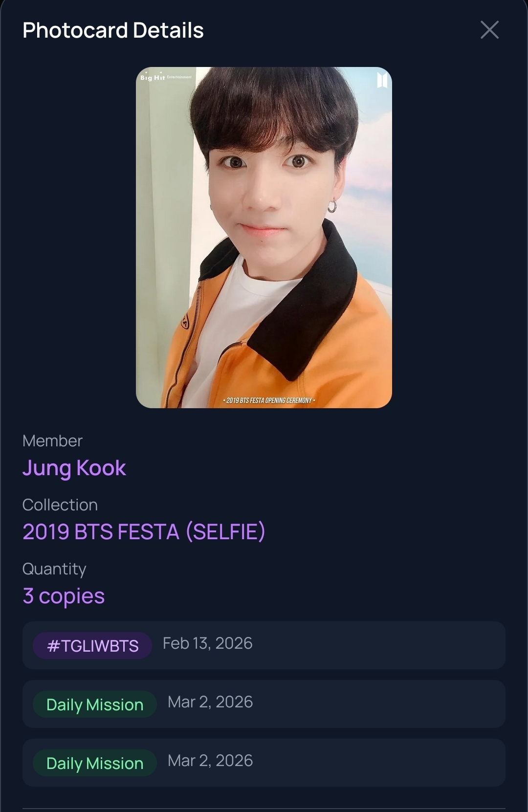
Task: Click the BTS logo on the photocard
Action: pos(382,80)
